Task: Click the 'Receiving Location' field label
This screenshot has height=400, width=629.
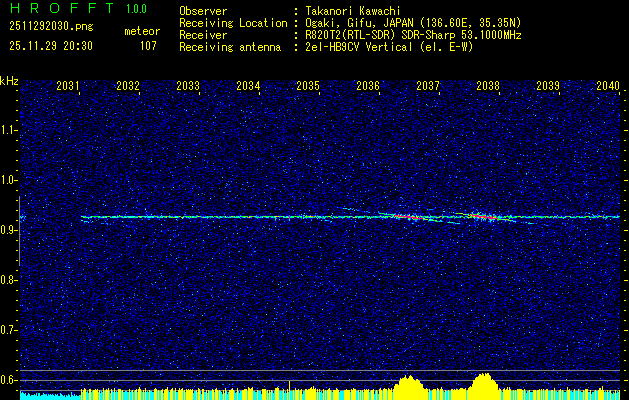Action: click(x=233, y=23)
